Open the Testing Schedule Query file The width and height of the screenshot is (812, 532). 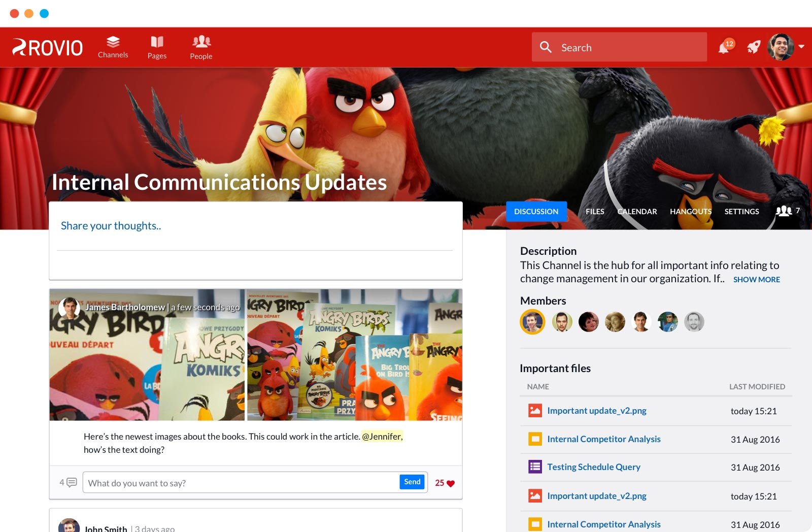point(593,467)
